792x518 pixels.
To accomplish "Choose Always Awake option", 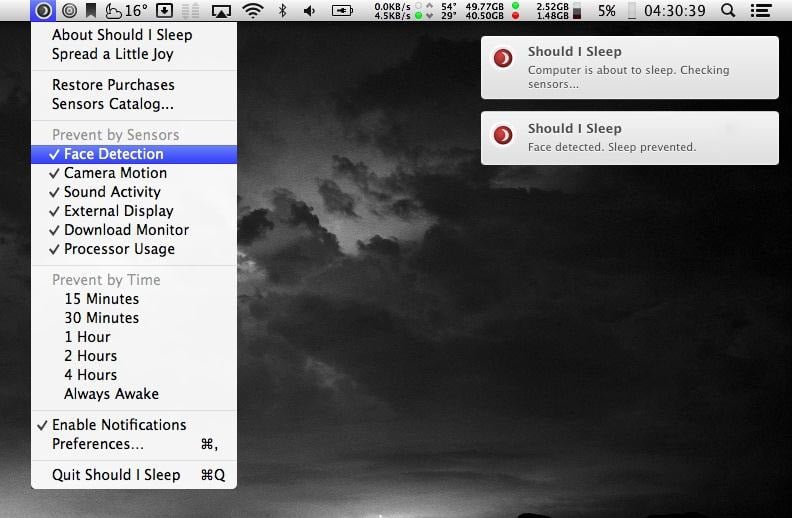I will coord(111,394).
